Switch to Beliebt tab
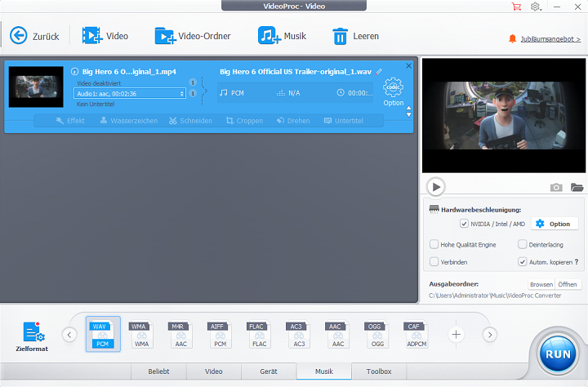 coord(158,371)
